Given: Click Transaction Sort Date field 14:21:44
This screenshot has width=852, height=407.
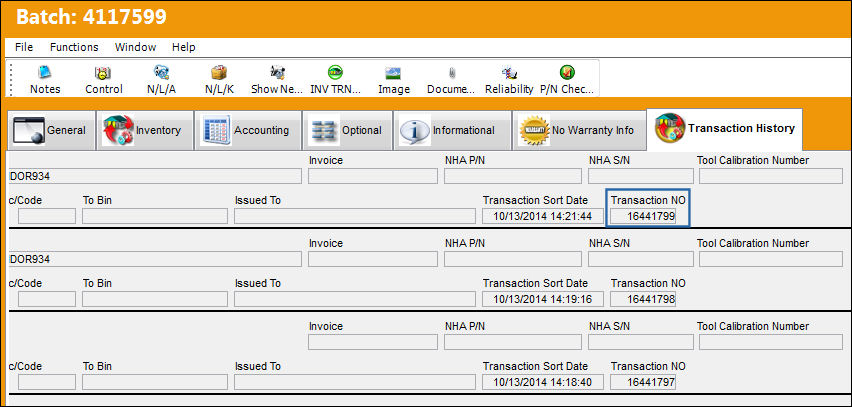Looking at the screenshot, I should point(543,216).
